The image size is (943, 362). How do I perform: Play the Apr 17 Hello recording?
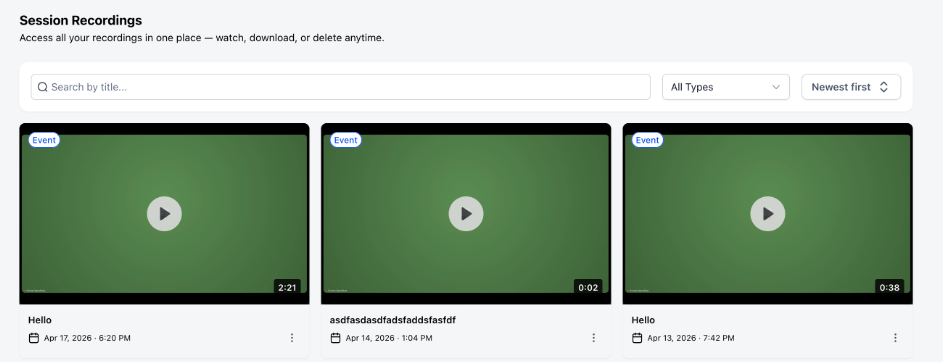[x=164, y=213]
